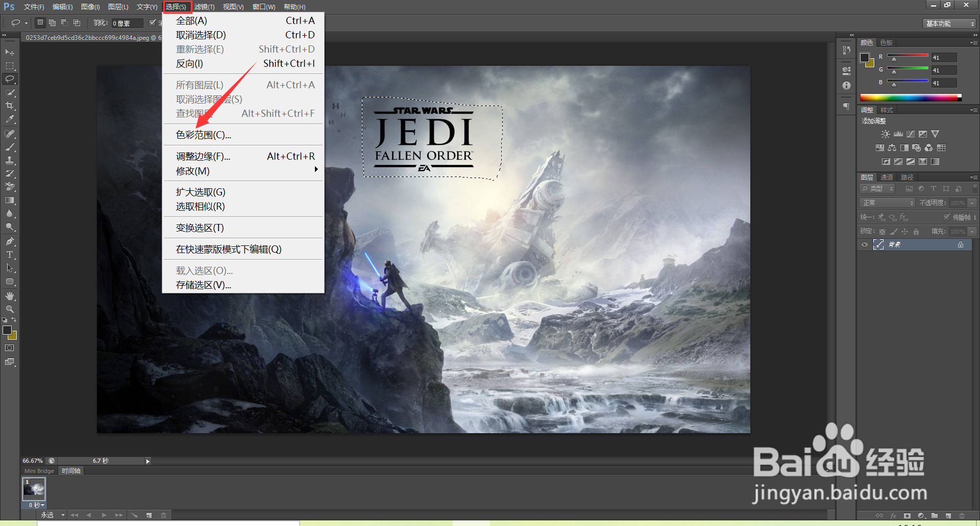This screenshot has width=980, height=526.
Task: Open the History panel icon
Action: pos(846,50)
